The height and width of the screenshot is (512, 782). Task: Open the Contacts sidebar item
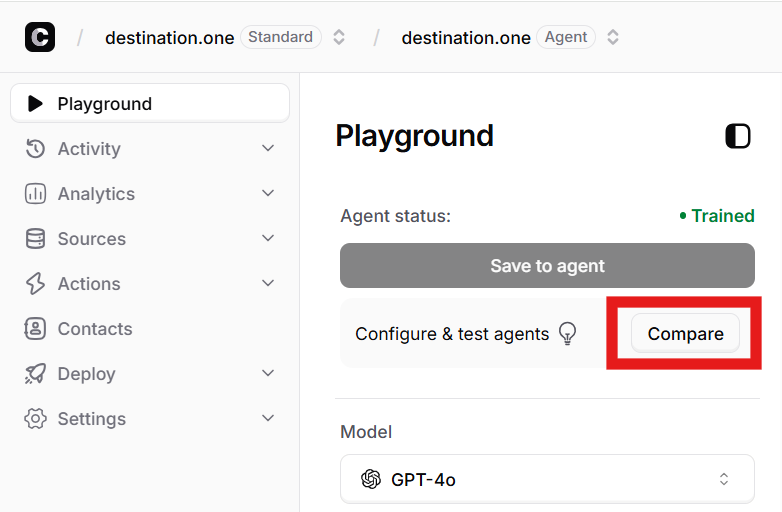tap(150, 329)
